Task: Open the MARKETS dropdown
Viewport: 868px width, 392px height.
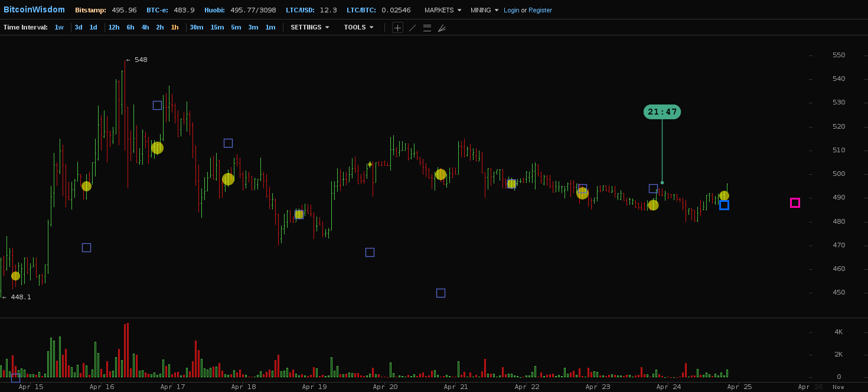Action: [443, 10]
